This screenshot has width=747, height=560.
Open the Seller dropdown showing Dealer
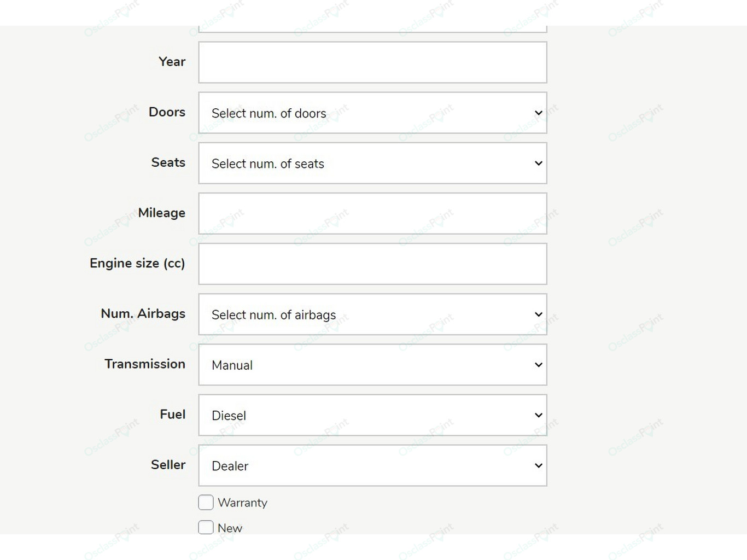click(372, 465)
